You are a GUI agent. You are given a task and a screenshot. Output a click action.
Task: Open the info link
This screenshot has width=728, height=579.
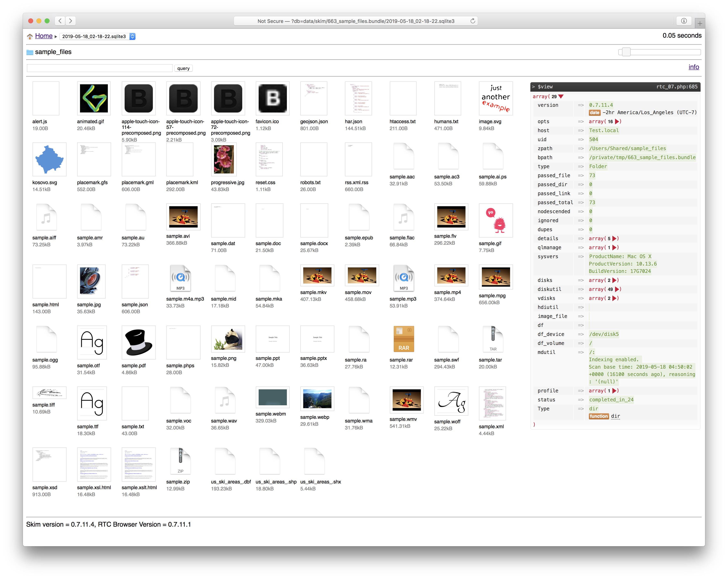(694, 67)
